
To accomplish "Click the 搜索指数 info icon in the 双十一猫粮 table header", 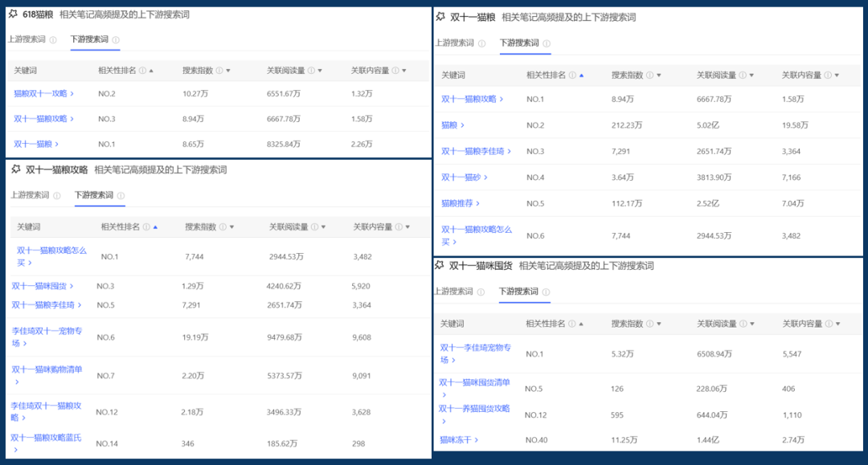I will coord(650,75).
